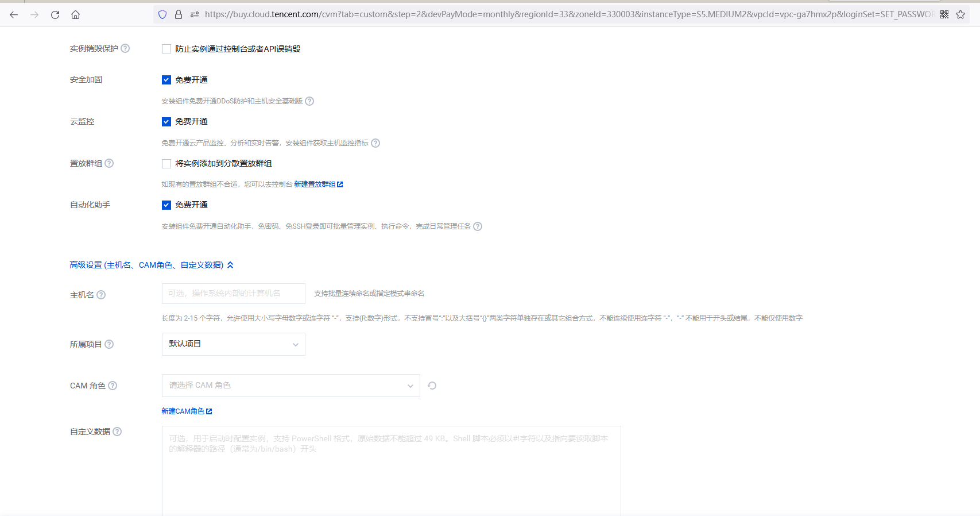Bookmark this page using the star icon
The height and width of the screenshot is (516, 980).
(960, 15)
